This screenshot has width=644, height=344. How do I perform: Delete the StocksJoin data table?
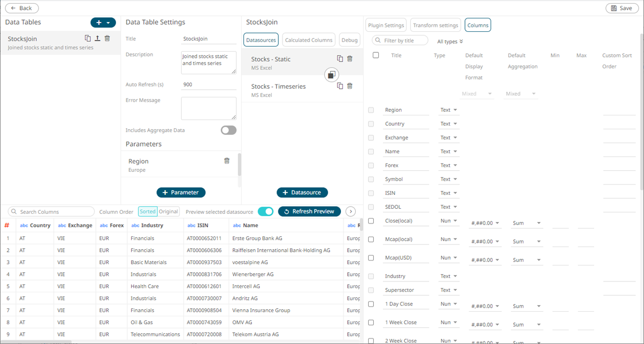pyautogui.click(x=107, y=38)
